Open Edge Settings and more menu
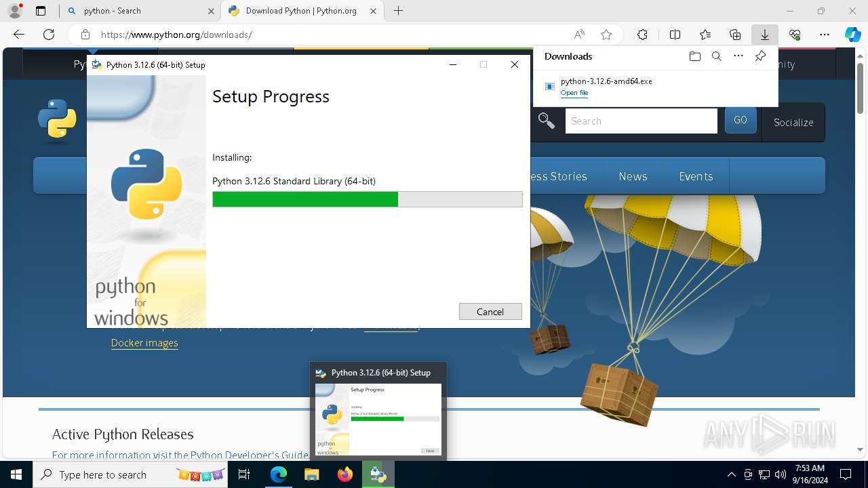The image size is (868, 488). [x=825, y=35]
